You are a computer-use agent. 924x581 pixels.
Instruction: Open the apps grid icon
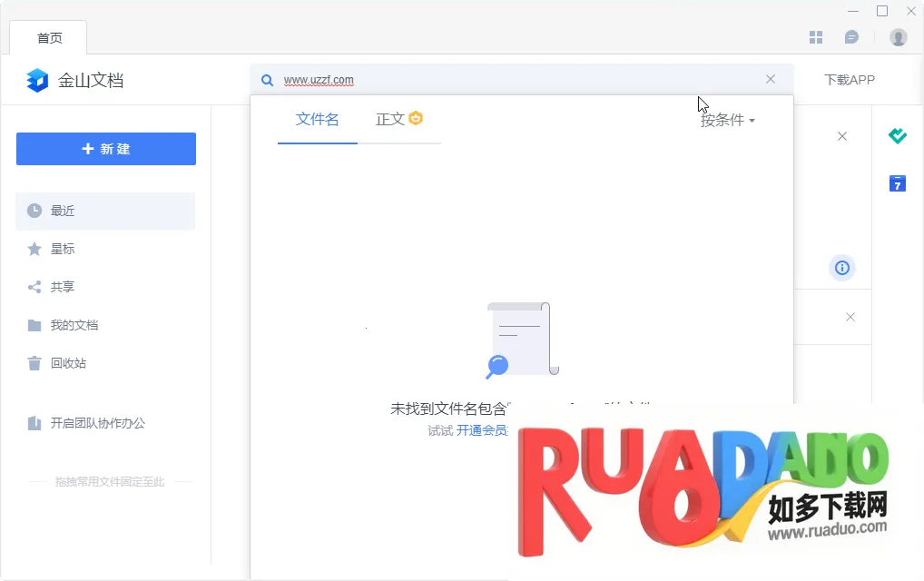tap(816, 37)
